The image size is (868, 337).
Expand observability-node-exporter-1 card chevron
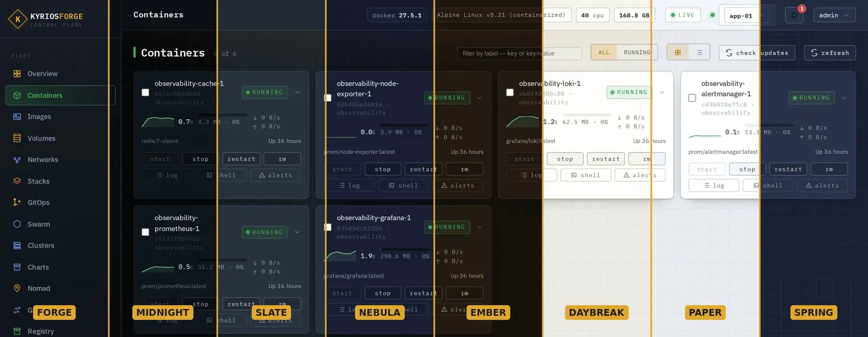point(479,98)
